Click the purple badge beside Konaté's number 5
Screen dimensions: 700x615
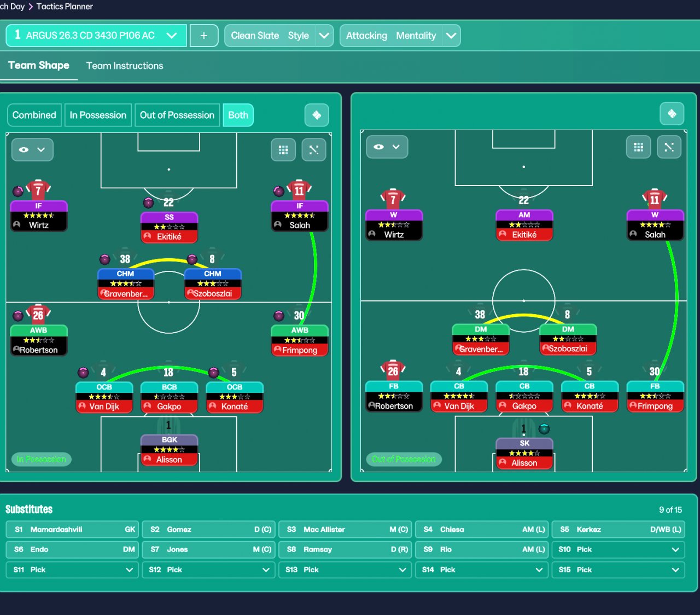pos(214,373)
